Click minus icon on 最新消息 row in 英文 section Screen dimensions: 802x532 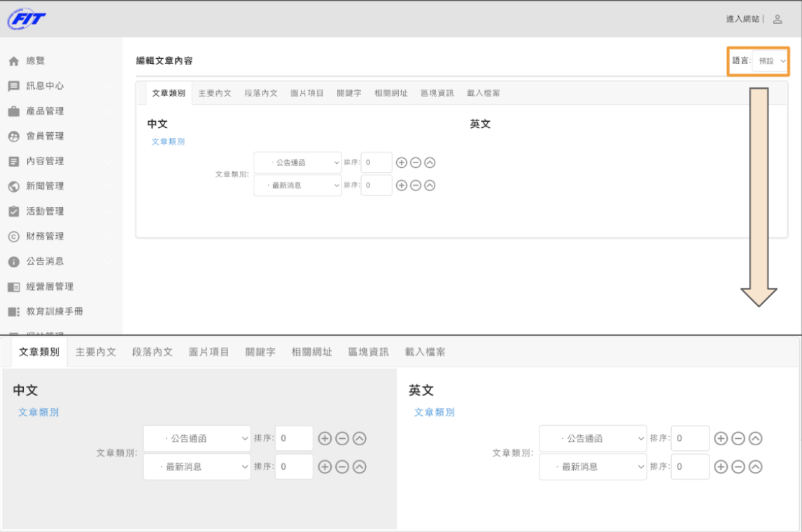click(x=738, y=466)
